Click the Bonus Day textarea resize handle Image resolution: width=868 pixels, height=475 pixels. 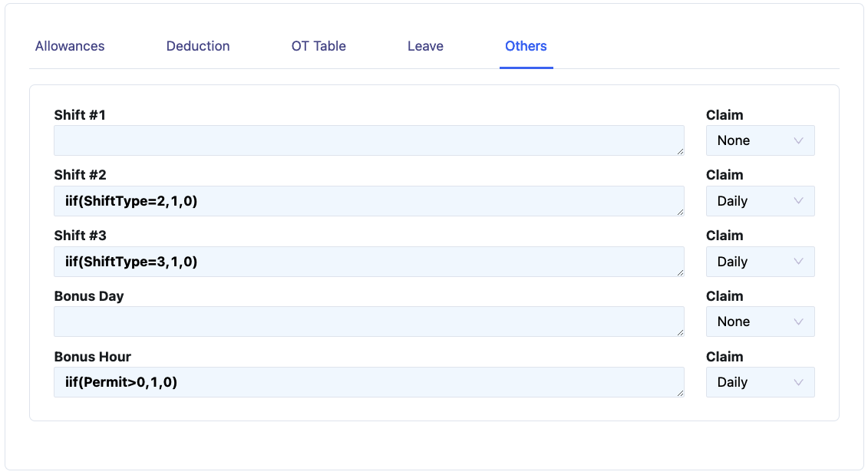[680, 332]
